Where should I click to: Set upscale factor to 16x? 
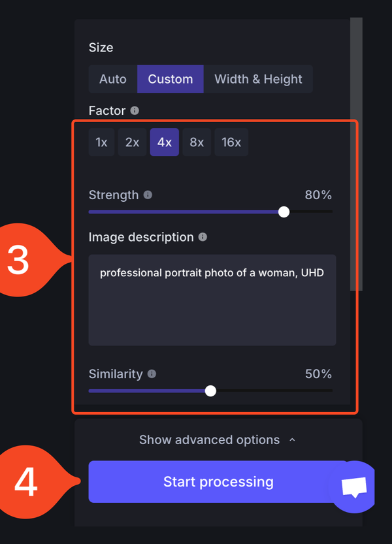[231, 142]
